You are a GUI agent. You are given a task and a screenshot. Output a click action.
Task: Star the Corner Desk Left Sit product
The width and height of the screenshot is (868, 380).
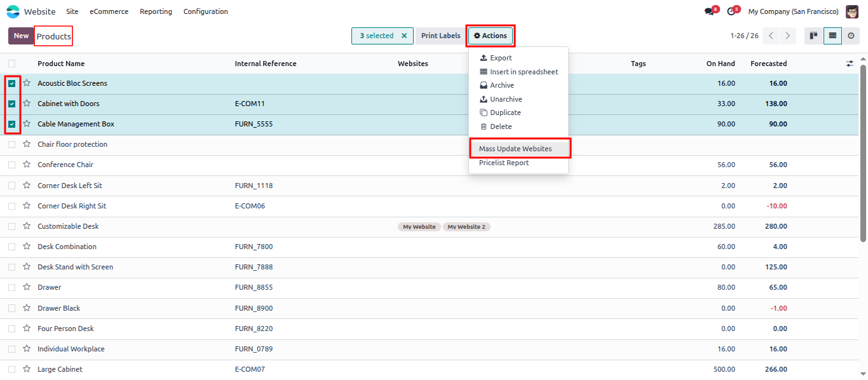27,186
